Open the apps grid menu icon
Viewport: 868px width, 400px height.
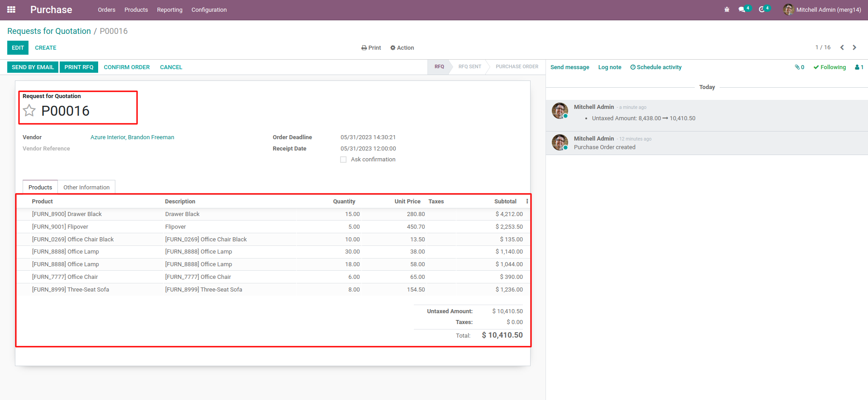11,9
